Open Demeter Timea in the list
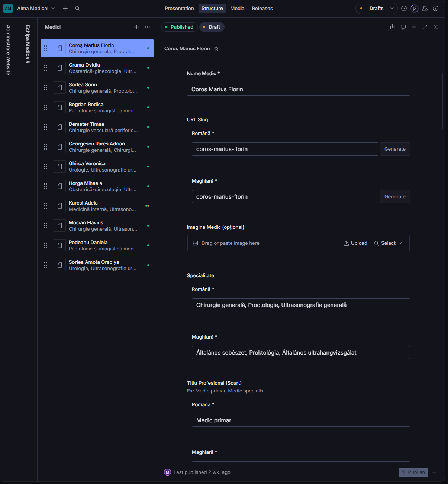The width and height of the screenshot is (448, 484). click(x=97, y=127)
